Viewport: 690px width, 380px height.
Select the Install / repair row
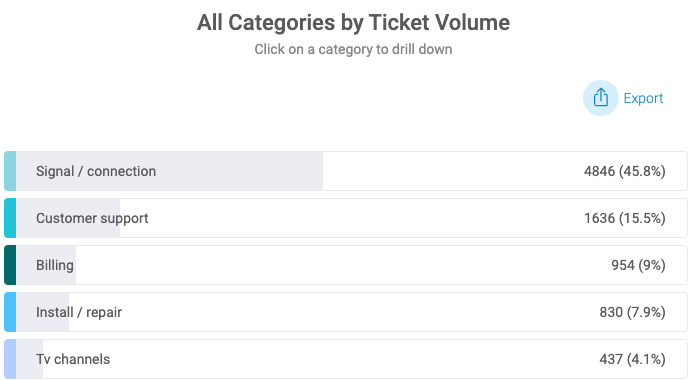coord(345,312)
